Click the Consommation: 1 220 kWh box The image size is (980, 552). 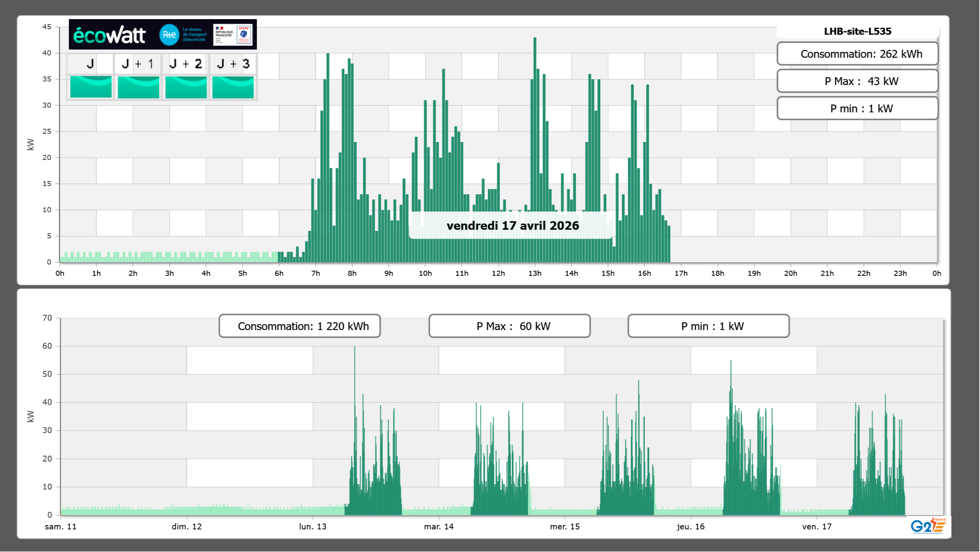[300, 326]
